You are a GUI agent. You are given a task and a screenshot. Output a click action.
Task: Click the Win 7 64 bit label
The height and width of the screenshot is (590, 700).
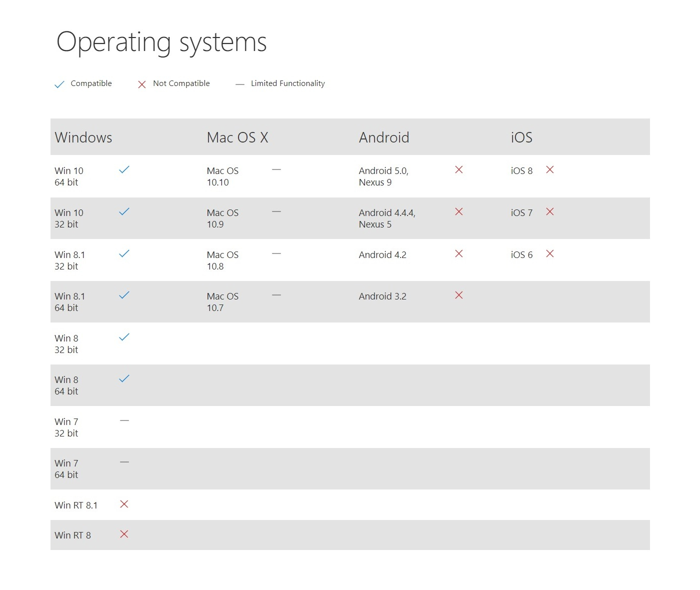tap(66, 469)
